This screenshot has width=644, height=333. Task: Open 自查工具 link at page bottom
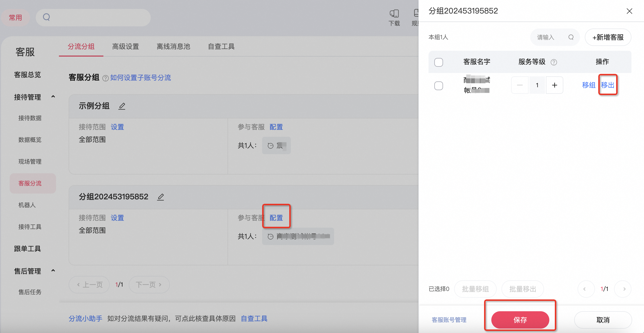[254, 319]
